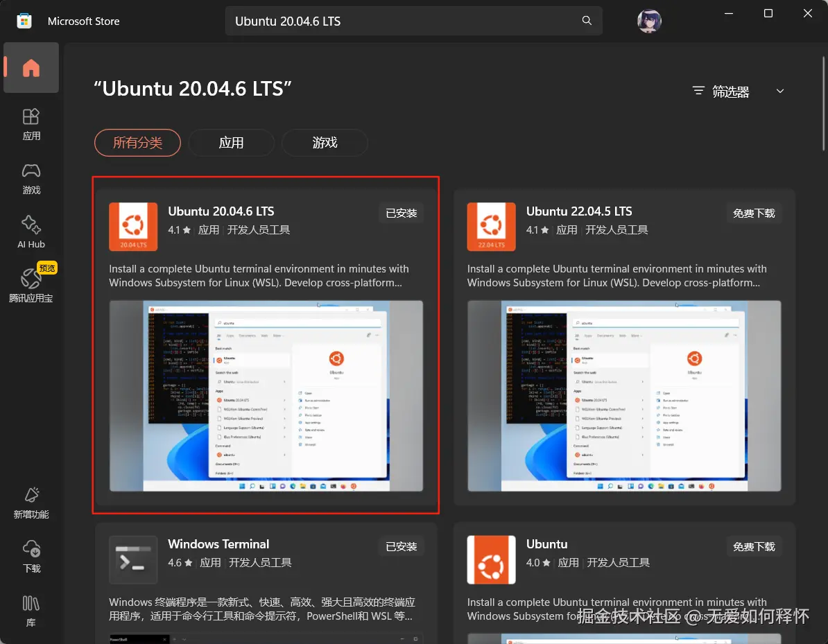Image resolution: width=828 pixels, height=644 pixels.
Task: Click the plain Ubuntu app icon
Action: pyautogui.click(x=491, y=559)
